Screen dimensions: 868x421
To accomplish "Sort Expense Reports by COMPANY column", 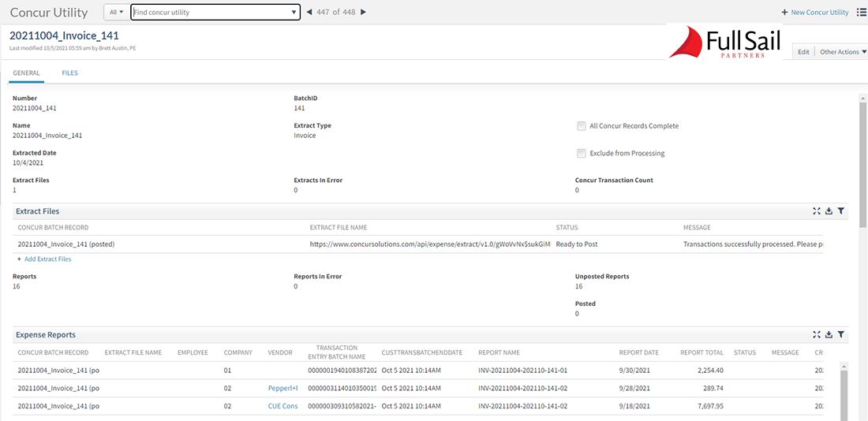I will pos(238,352).
